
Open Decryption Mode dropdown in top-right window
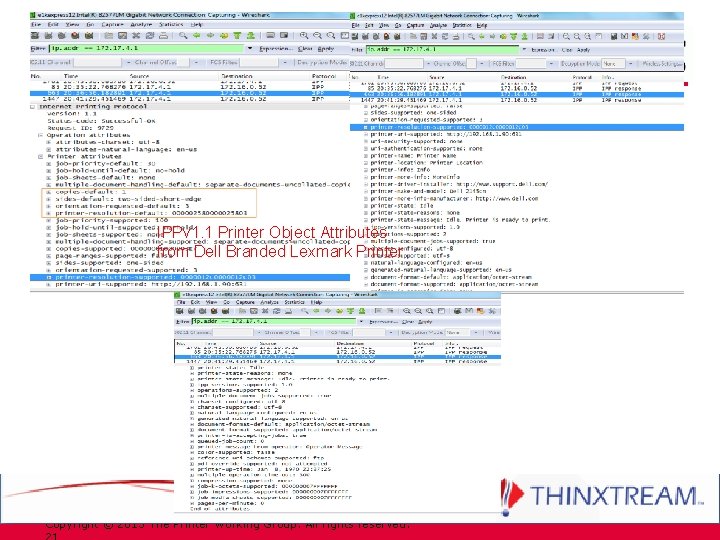[x=630, y=64]
